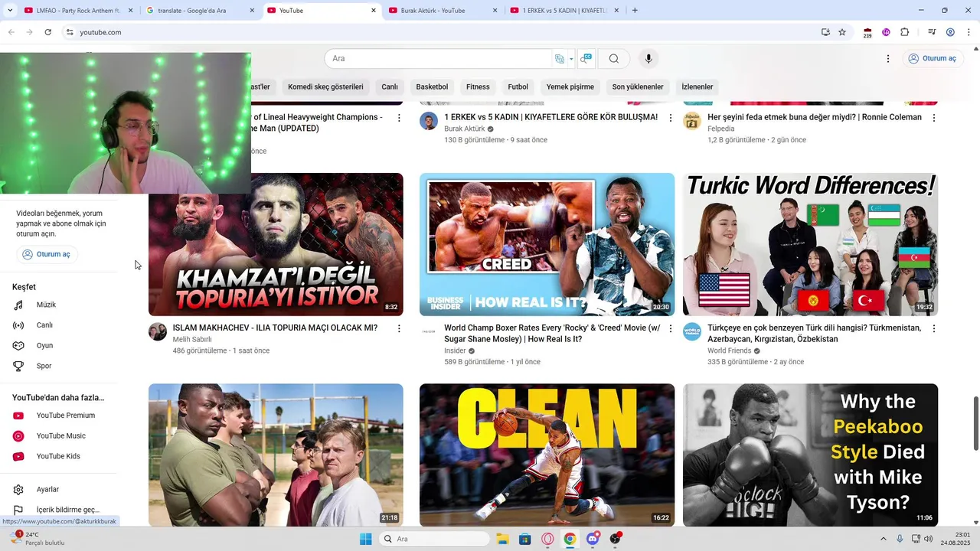The width and height of the screenshot is (980, 551).
Task: Open more options for Lineal Heavyweight Champions video
Action: [x=399, y=118]
